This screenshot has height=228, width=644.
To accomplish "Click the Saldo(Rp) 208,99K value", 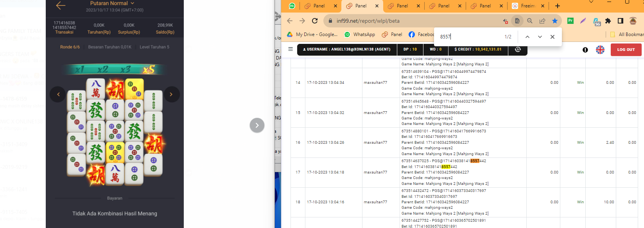I will [x=165, y=25].
